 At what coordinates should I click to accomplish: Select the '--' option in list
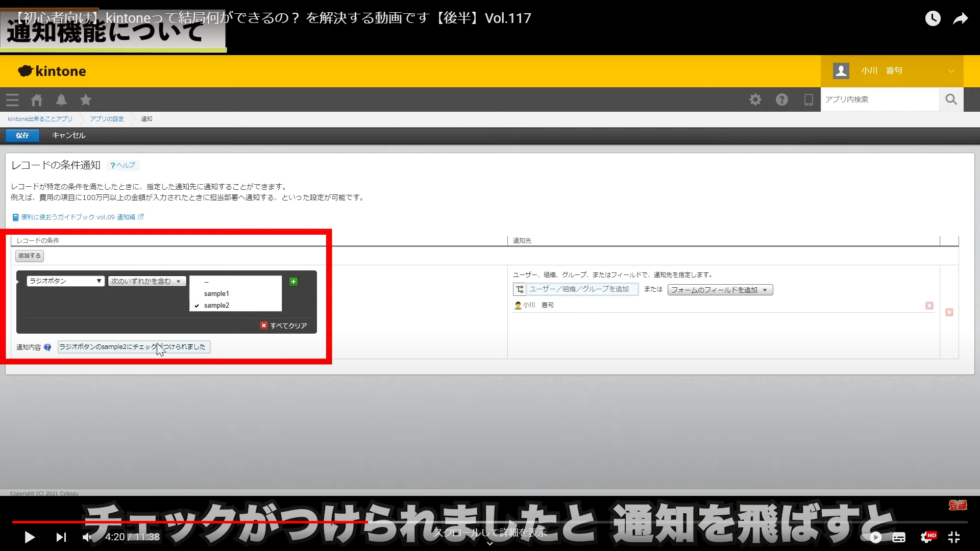pos(207,282)
